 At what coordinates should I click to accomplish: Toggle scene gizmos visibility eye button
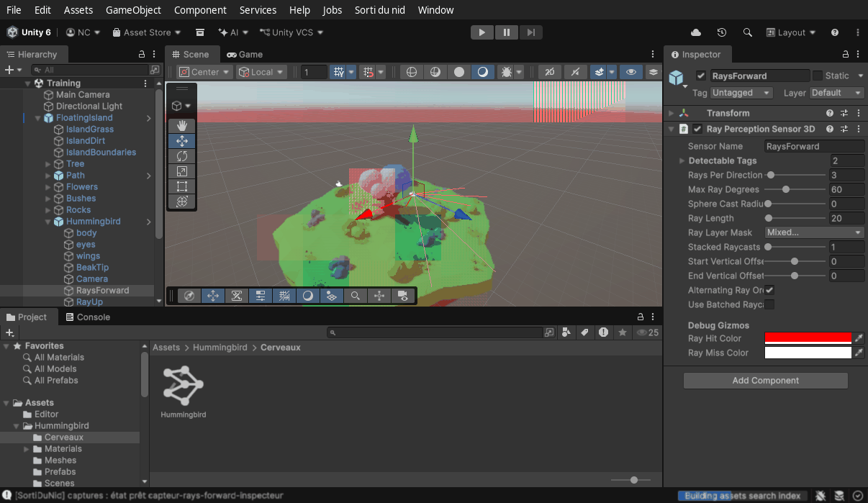click(x=631, y=72)
